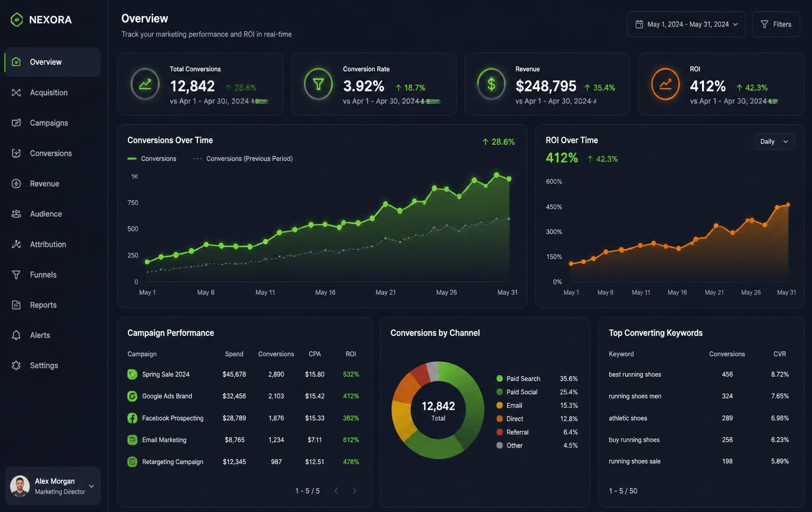The image size is (812, 512).
Task: Click the Nexora hexagon logo icon
Action: pos(17,20)
